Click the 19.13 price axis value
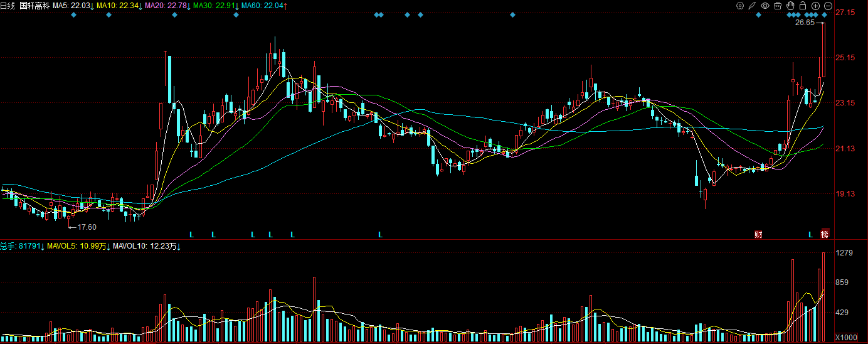Screen dimensions: 868x344 point(846,193)
